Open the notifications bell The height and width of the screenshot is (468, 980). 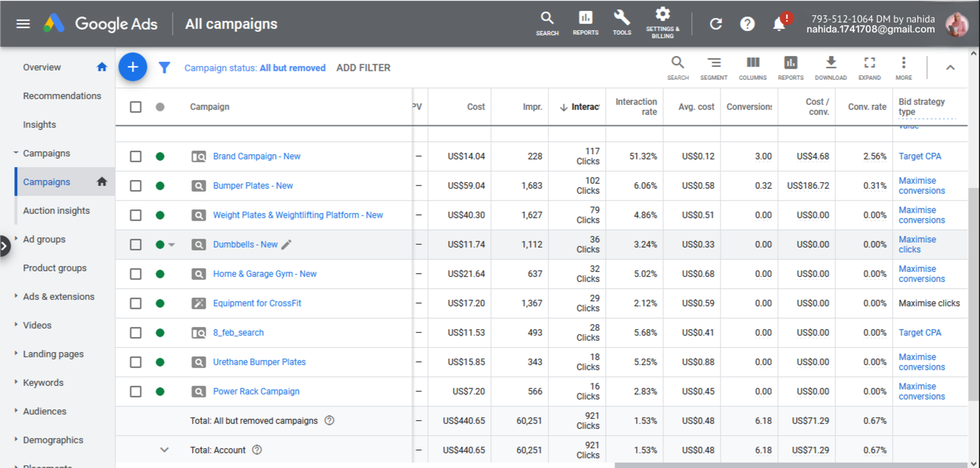[779, 24]
